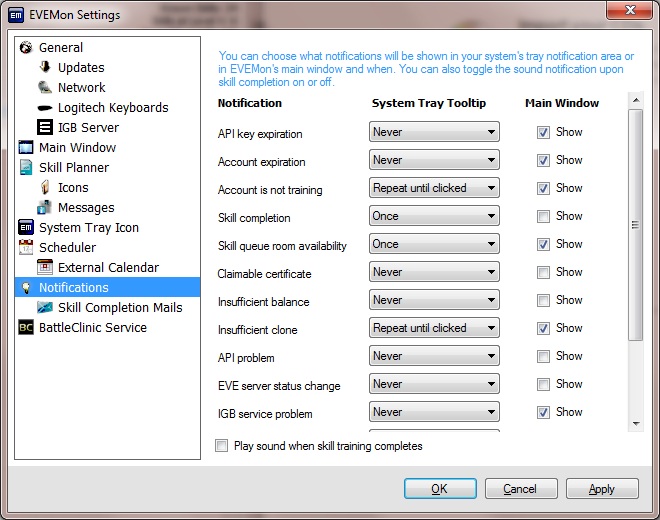
Task: Check Show for API problem
Action: (x=543, y=356)
